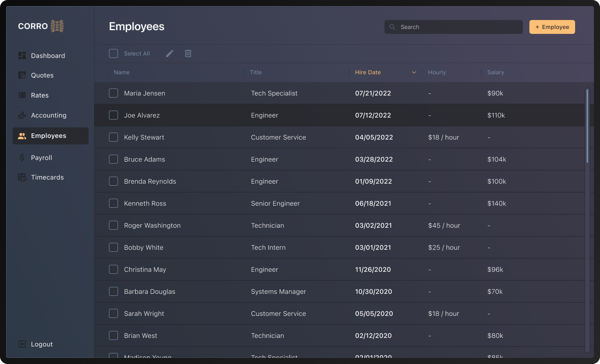Click the Accounting chart icon in sidebar
The image size is (600, 364).
pos(22,115)
